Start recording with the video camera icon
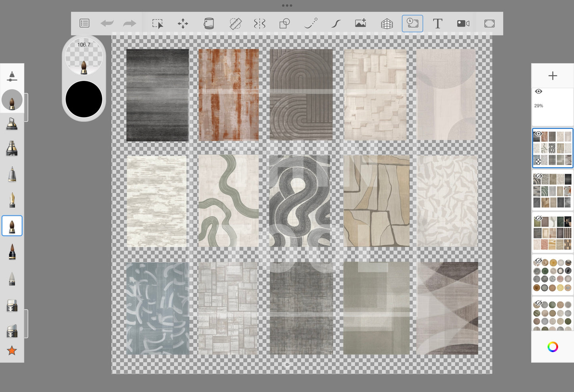The height and width of the screenshot is (392, 574). click(x=463, y=23)
